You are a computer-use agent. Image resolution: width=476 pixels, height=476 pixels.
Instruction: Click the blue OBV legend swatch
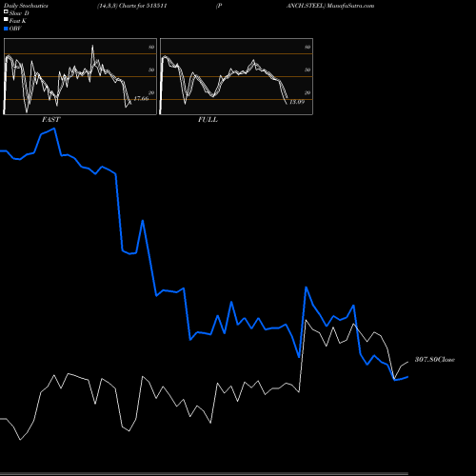point(6,29)
